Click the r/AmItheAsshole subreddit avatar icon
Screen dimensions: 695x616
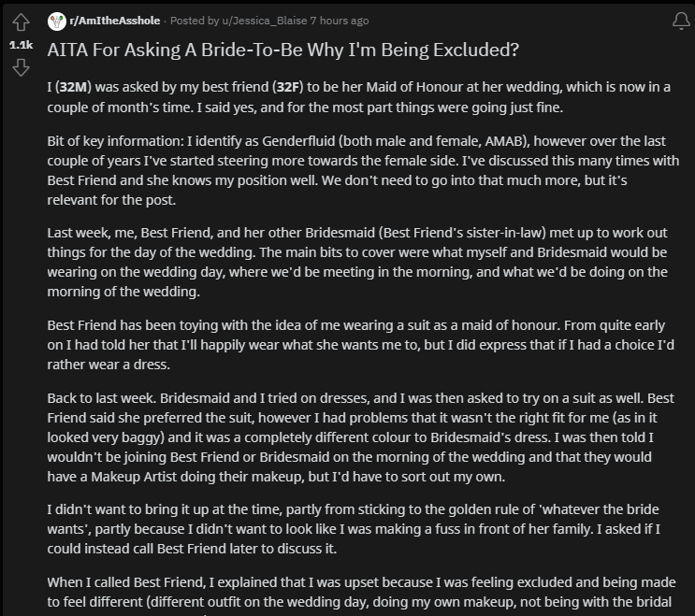56,21
